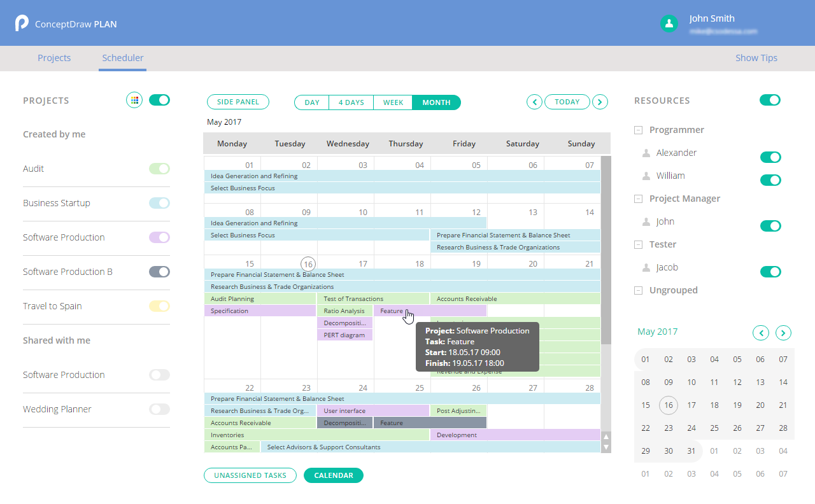Viewport: 815px width, 504px height.
Task: Open the Unassigned Tasks panel
Action: pos(250,475)
